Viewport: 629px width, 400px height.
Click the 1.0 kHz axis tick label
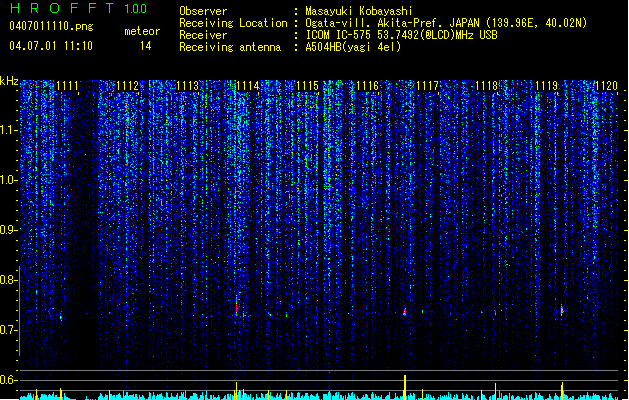(x=8, y=180)
